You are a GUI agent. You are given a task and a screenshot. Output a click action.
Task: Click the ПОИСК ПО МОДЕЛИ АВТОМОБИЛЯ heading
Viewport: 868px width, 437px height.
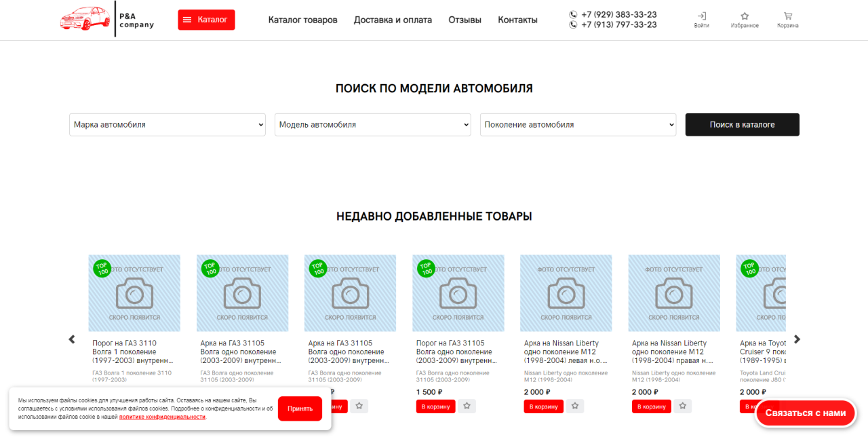pyautogui.click(x=434, y=88)
